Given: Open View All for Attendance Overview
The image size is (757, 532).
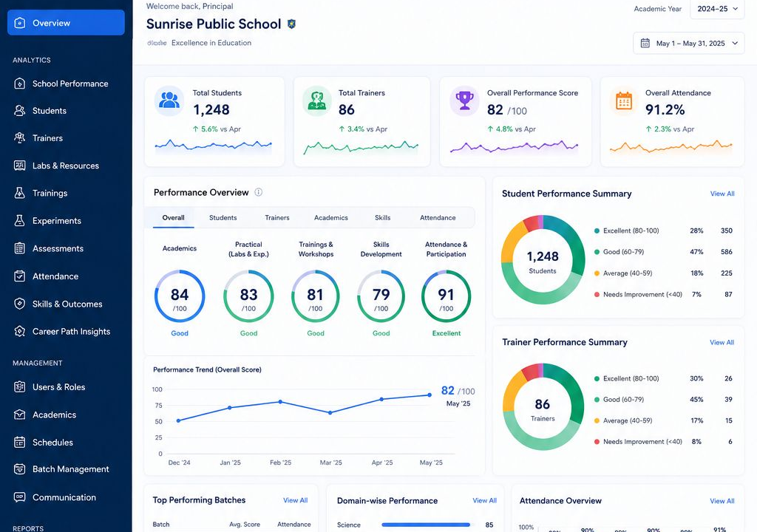Looking at the screenshot, I should pos(722,501).
